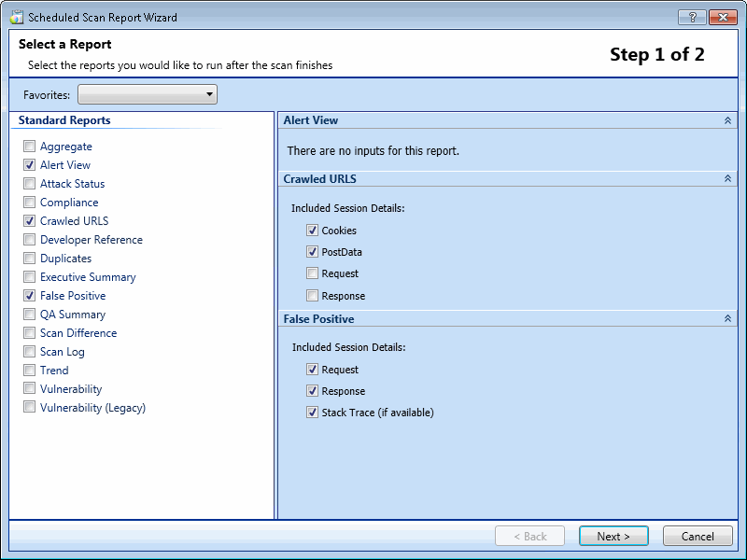The width and height of the screenshot is (747, 560).
Task: Click the Cancel button
Action: pyautogui.click(x=698, y=536)
